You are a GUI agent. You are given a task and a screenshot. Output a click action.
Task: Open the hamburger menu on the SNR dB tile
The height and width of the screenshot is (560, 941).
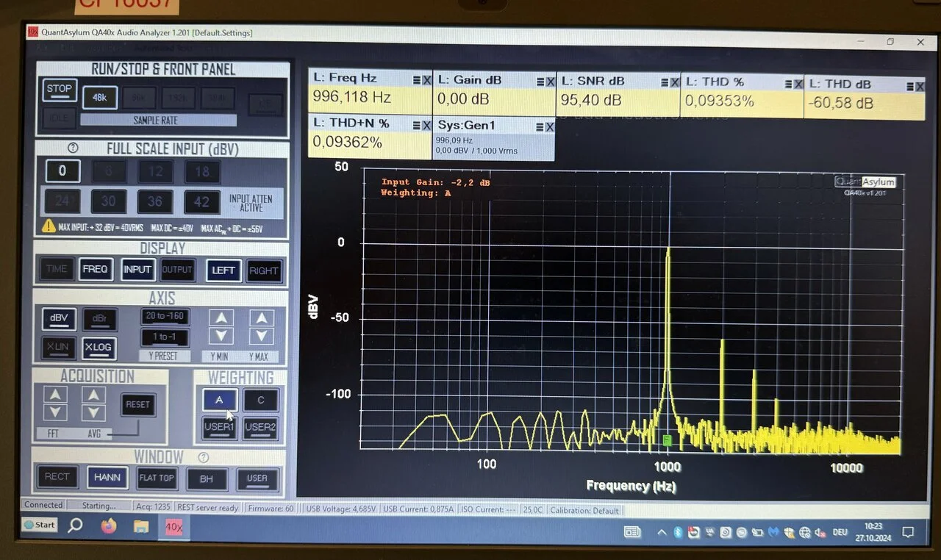coord(664,82)
